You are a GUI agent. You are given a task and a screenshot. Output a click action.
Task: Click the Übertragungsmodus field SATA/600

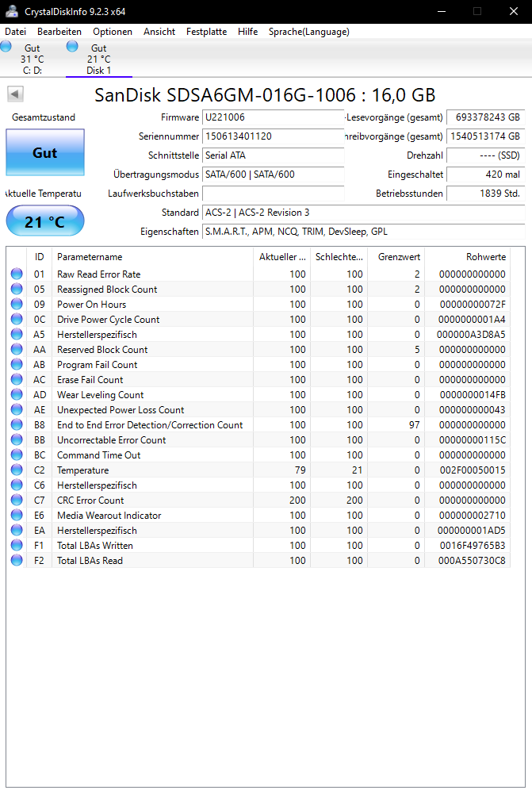click(274, 175)
